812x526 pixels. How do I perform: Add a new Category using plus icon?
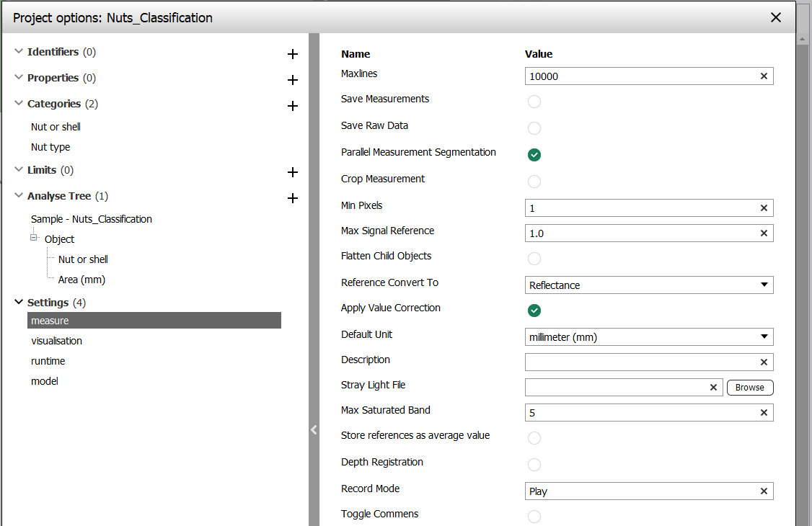pos(292,106)
